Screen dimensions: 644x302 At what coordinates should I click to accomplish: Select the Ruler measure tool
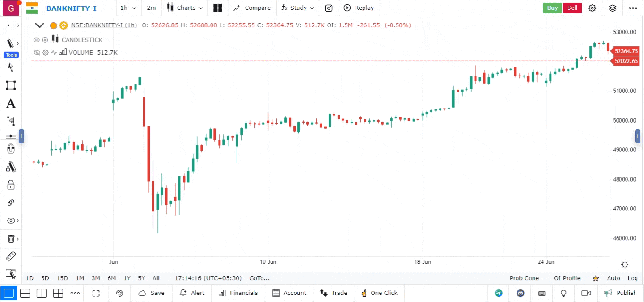tap(11, 256)
